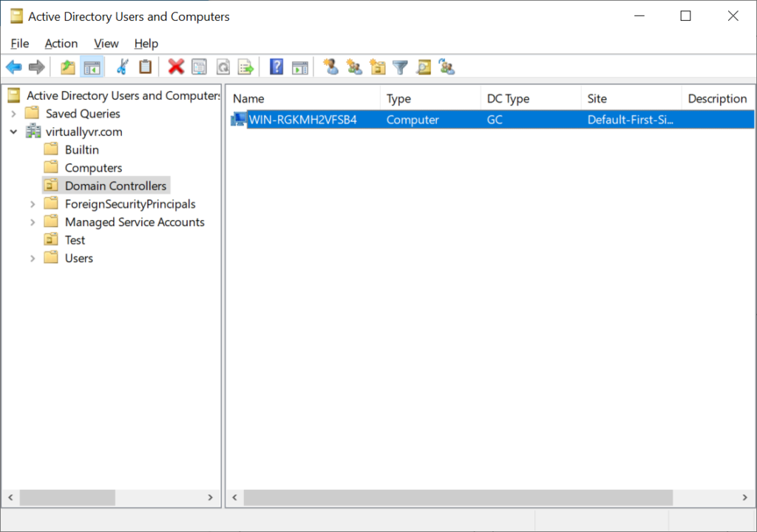Click the Forward arrow toolbar icon

click(x=37, y=67)
